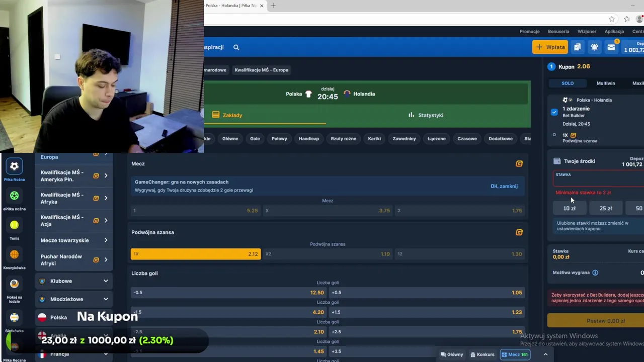
Task: Click GameChanger icon in Podwójna szansa header
Action: coord(519,232)
